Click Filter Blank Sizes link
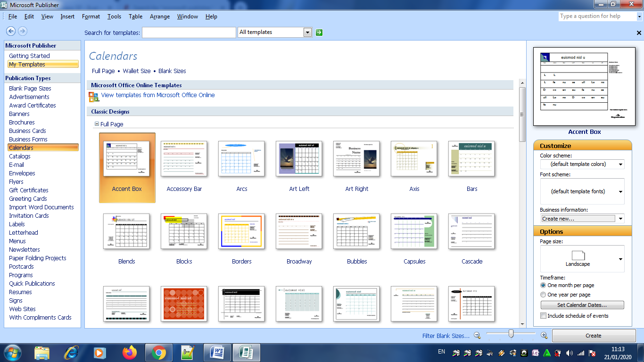The image size is (644, 362). click(446, 336)
